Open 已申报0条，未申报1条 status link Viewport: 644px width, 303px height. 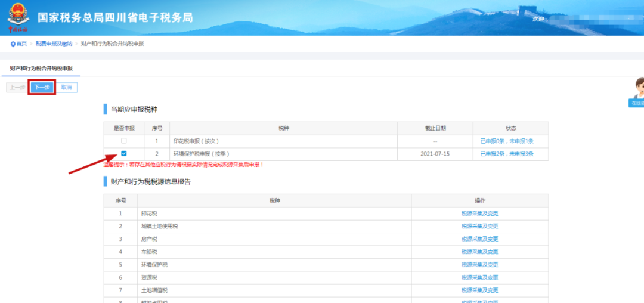click(507, 141)
